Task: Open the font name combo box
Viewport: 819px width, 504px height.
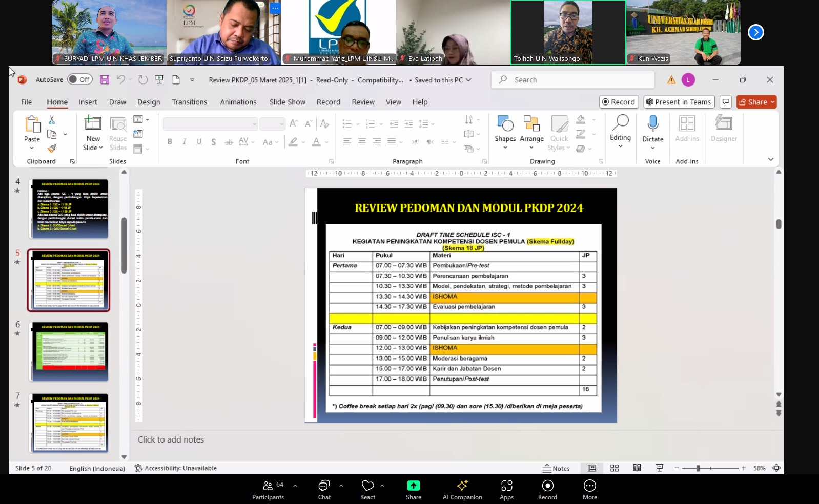Action: click(210, 123)
